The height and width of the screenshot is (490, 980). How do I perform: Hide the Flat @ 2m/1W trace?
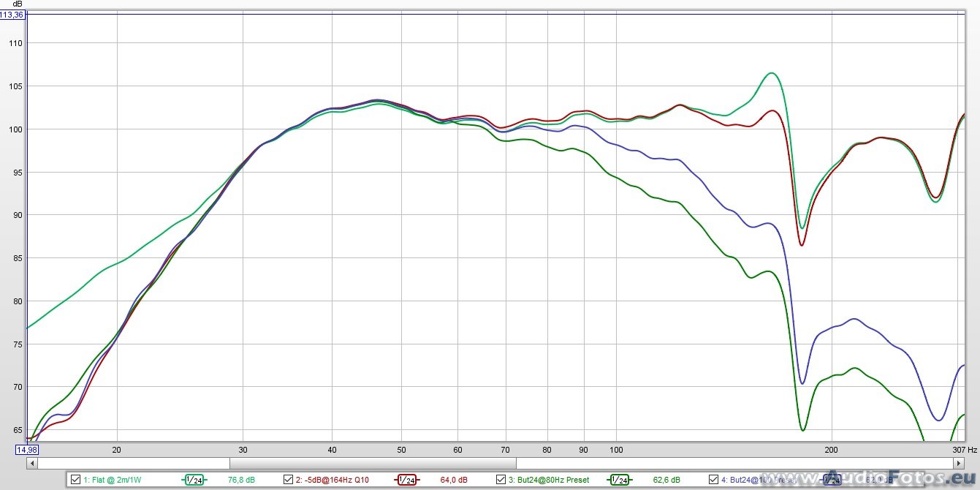point(76,480)
